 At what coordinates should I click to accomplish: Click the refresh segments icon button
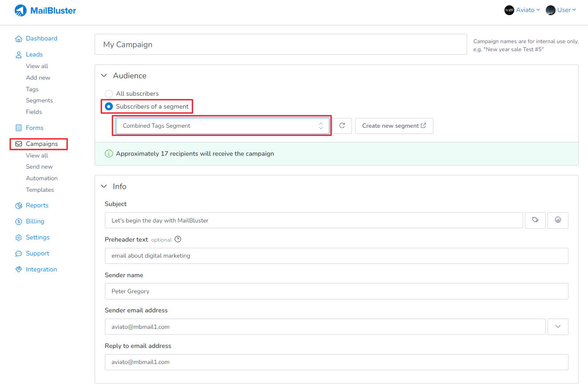(342, 126)
